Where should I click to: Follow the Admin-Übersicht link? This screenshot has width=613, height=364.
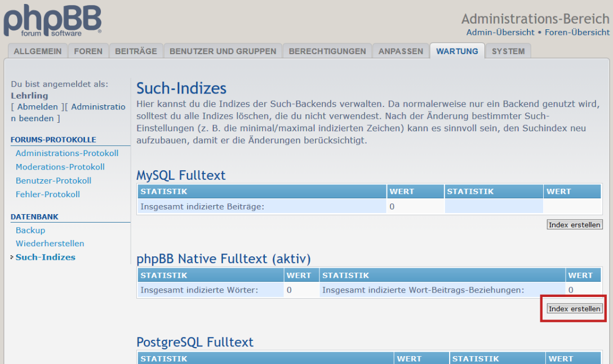[x=500, y=33]
